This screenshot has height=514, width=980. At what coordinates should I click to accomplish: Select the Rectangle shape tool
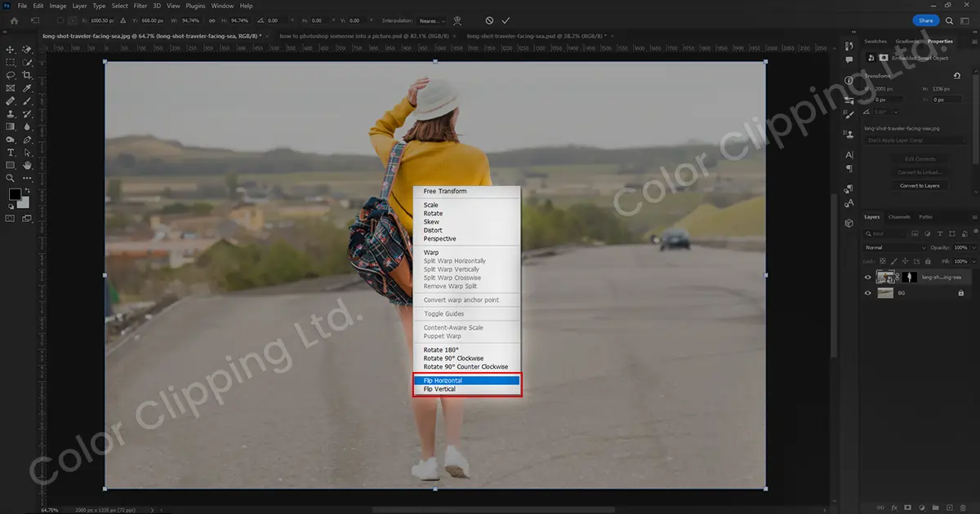(x=11, y=166)
